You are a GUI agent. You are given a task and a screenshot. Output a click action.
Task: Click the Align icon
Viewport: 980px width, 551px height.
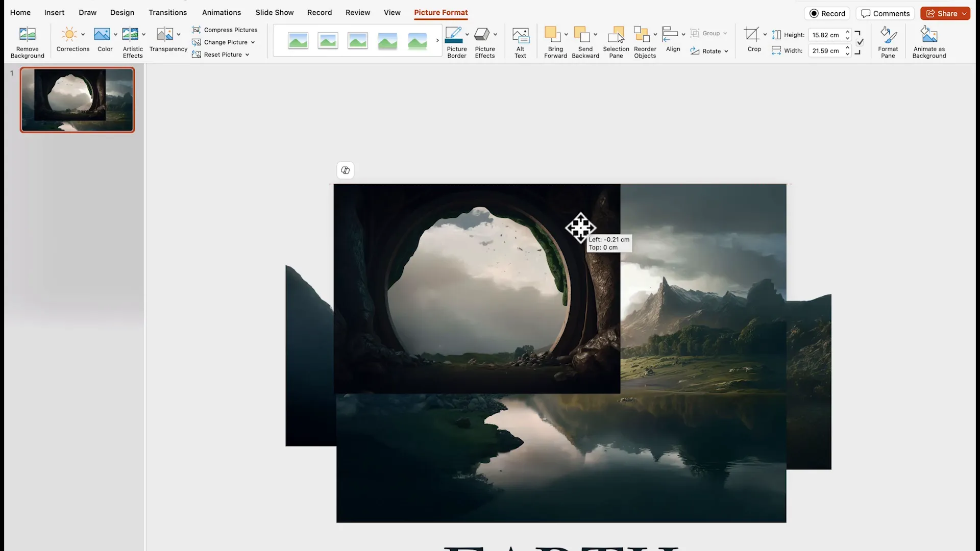670,34
